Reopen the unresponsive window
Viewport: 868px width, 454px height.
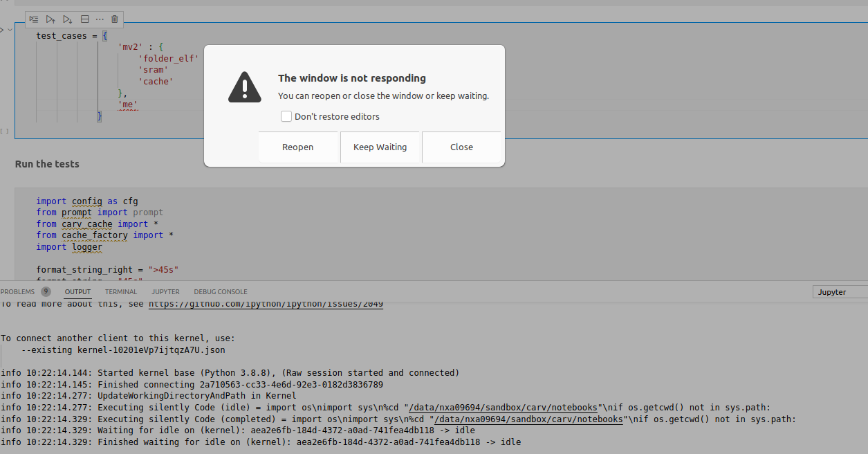(297, 147)
